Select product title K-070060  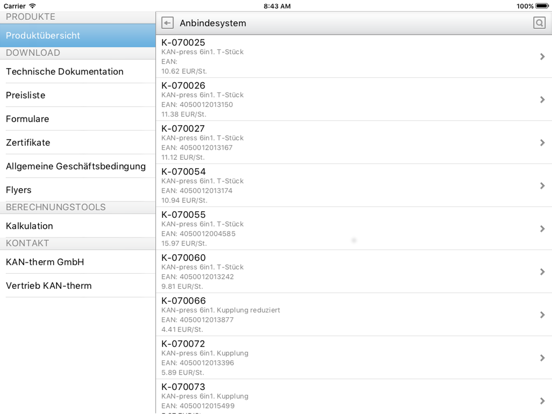click(x=183, y=258)
